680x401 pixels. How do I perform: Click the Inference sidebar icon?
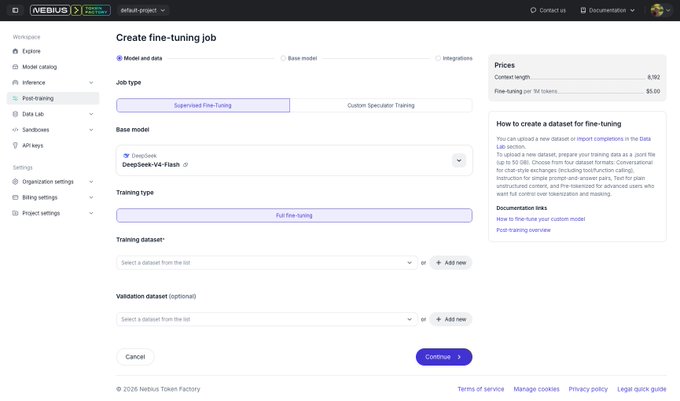coord(15,82)
